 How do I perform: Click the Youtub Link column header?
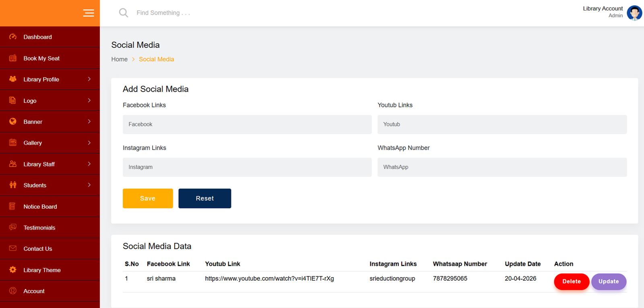pyautogui.click(x=223, y=264)
